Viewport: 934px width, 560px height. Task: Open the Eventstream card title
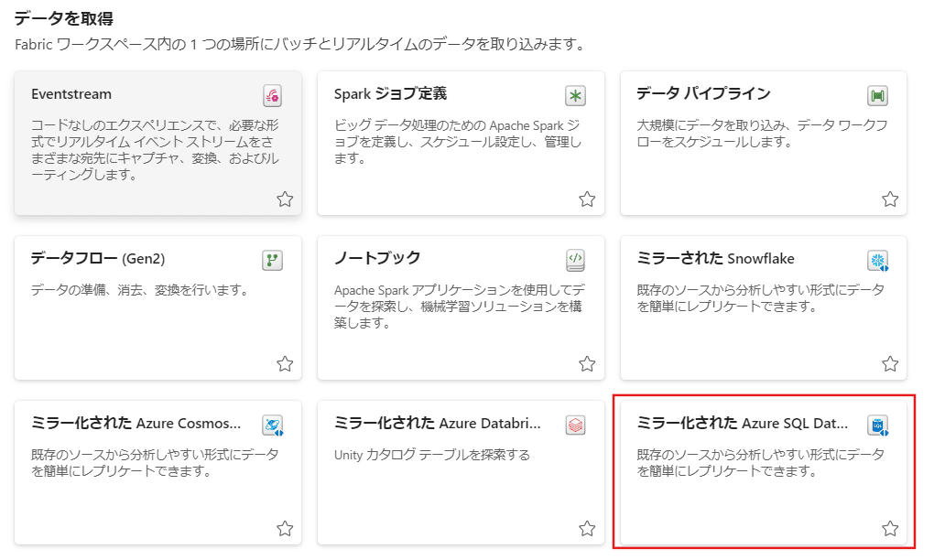pos(71,94)
